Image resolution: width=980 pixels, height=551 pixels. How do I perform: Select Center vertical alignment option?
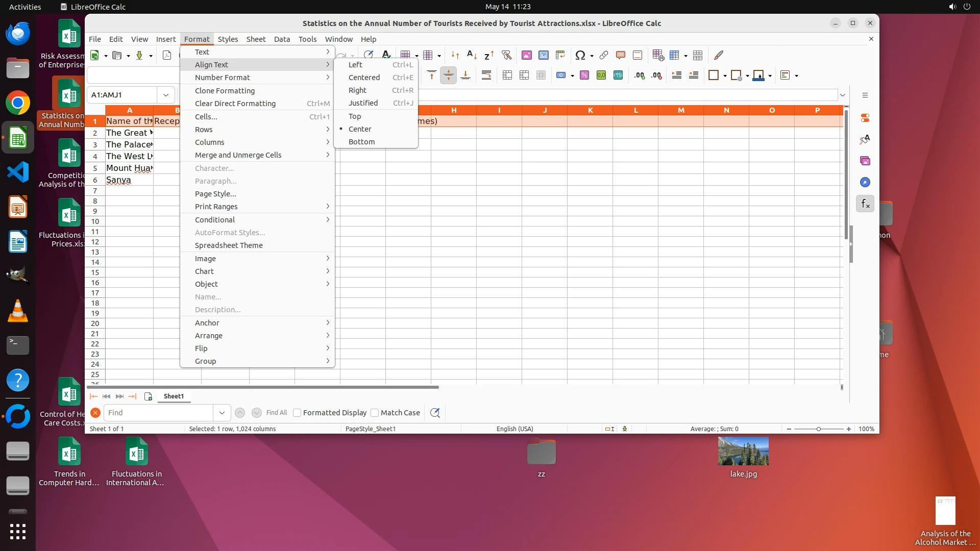pyautogui.click(x=360, y=129)
